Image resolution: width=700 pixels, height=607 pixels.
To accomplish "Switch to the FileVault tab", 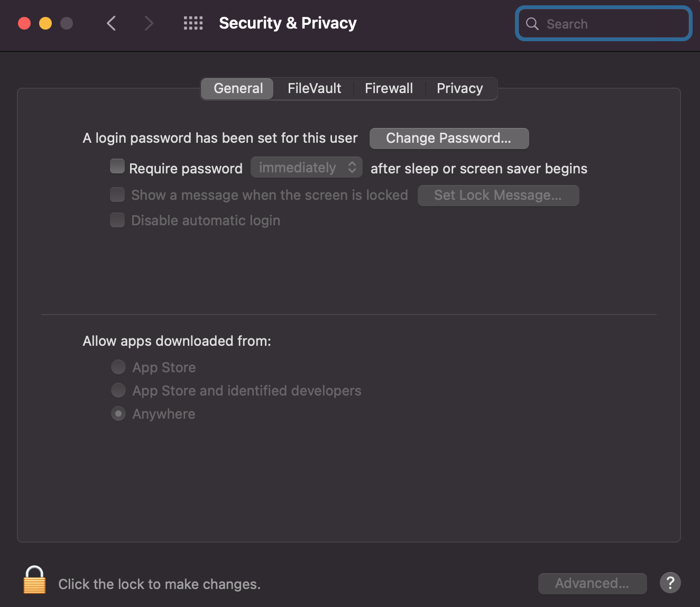I will 314,88.
